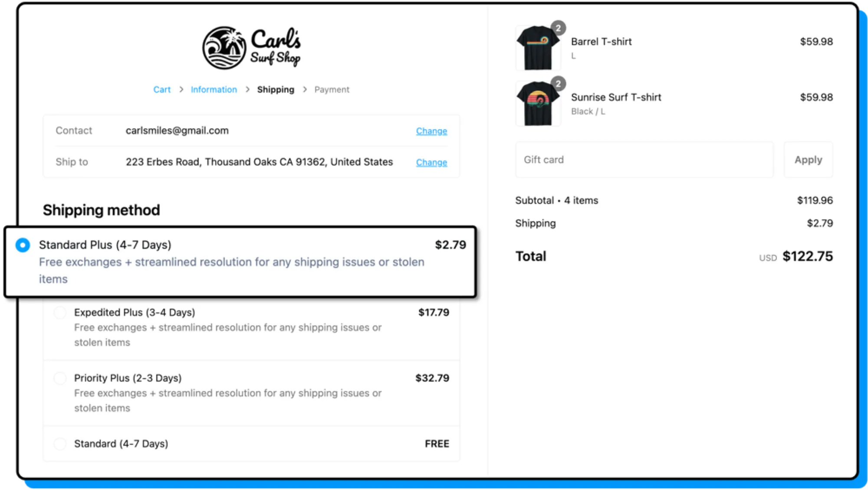868x490 pixels.
Task: Choose Priority Plus (2-3 Days) shipping
Action: point(60,378)
